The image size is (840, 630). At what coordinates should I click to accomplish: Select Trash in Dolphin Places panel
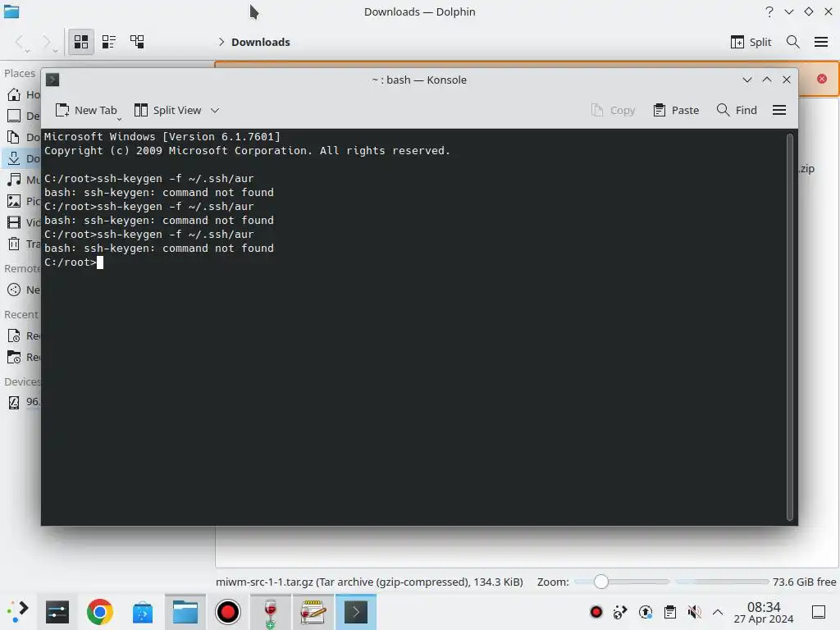[23, 244]
